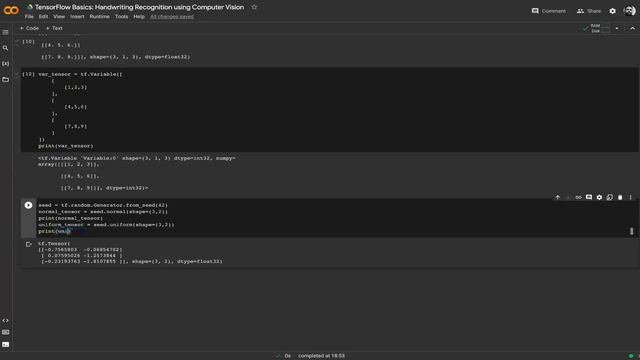Open the user account avatar
640x360 pixels.
(629, 11)
